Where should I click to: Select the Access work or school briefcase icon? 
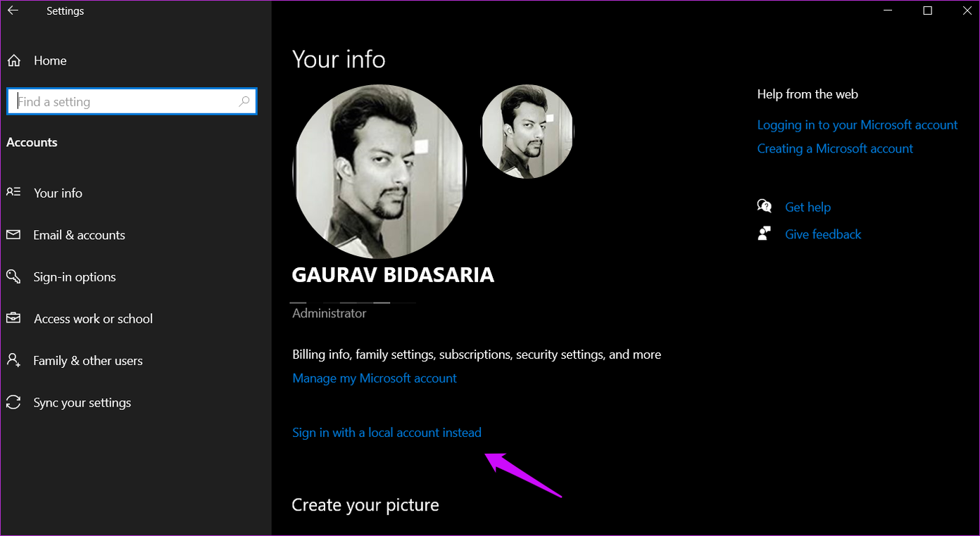pyautogui.click(x=13, y=318)
